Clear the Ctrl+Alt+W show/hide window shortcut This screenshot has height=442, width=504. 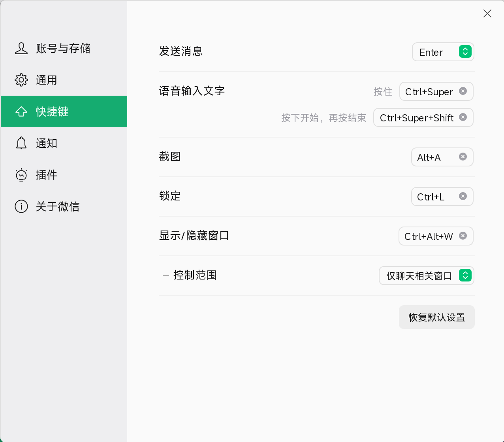463,236
